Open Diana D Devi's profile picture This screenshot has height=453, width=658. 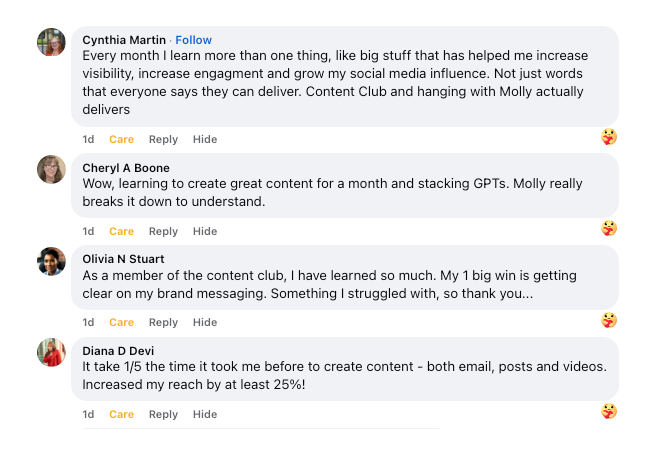(x=51, y=352)
